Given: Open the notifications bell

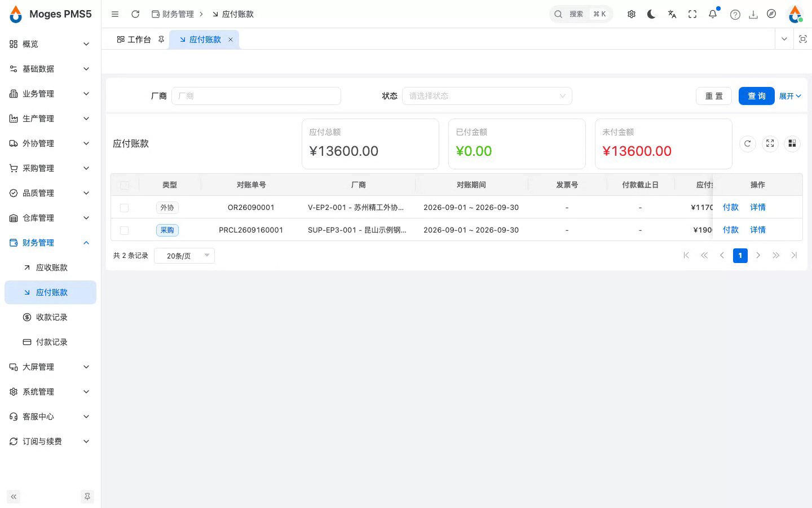Looking at the screenshot, I should point(713,14).
